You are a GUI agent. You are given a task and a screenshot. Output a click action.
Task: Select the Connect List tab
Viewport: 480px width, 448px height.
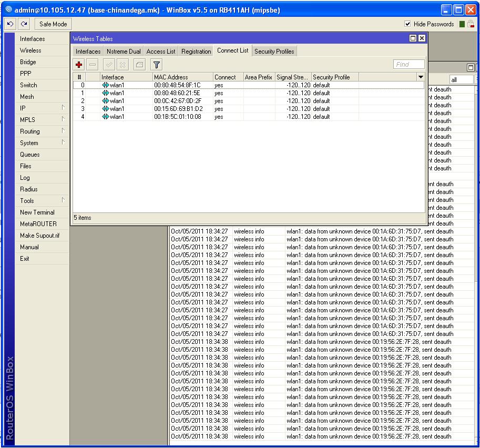coord(233,50)
